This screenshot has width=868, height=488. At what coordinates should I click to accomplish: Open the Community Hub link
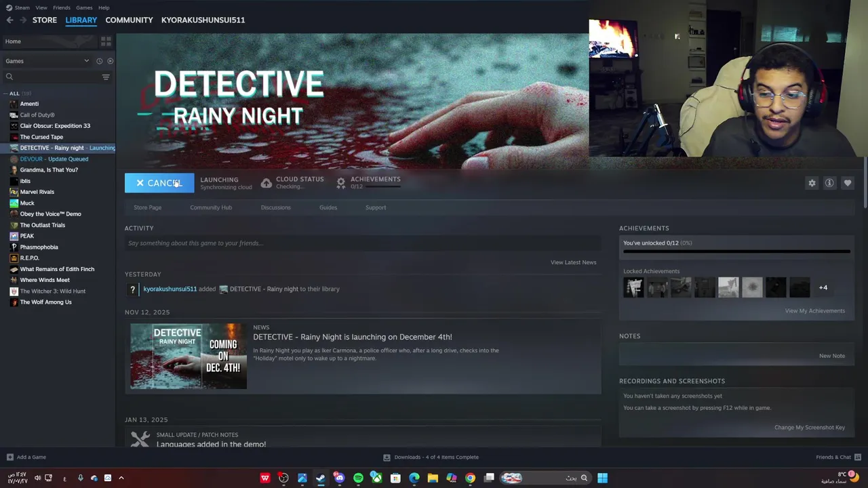point(211,207)
